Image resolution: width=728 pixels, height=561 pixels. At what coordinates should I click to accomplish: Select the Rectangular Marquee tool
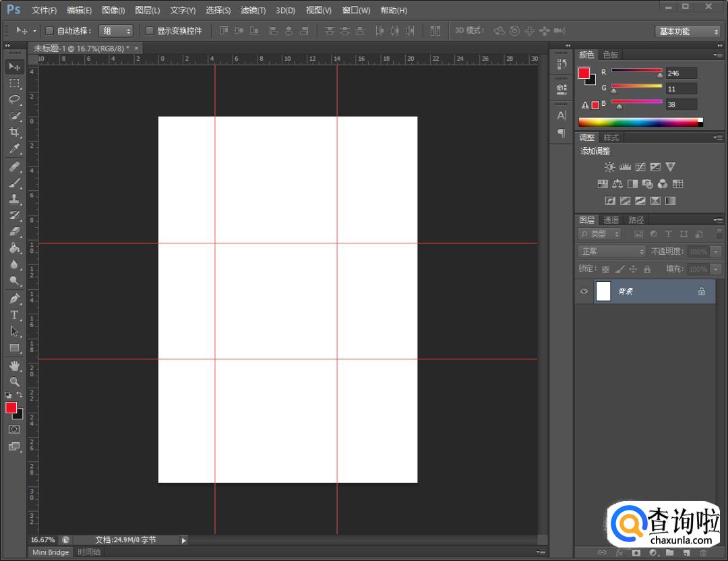(14, 83)
